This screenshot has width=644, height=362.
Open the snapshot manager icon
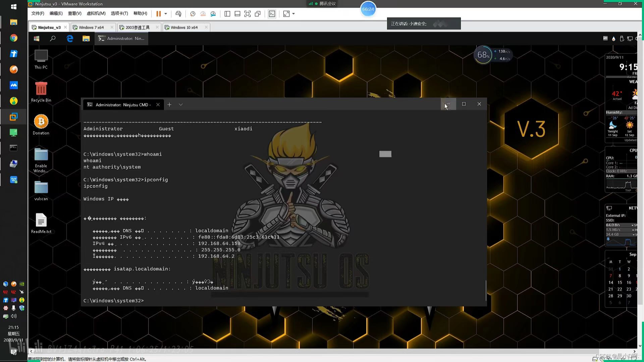pos(213,14)
